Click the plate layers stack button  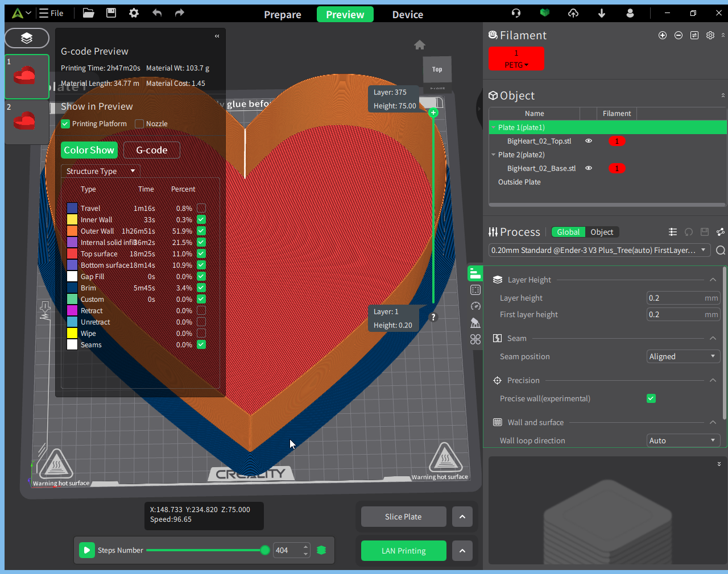(x=27, y=38)
